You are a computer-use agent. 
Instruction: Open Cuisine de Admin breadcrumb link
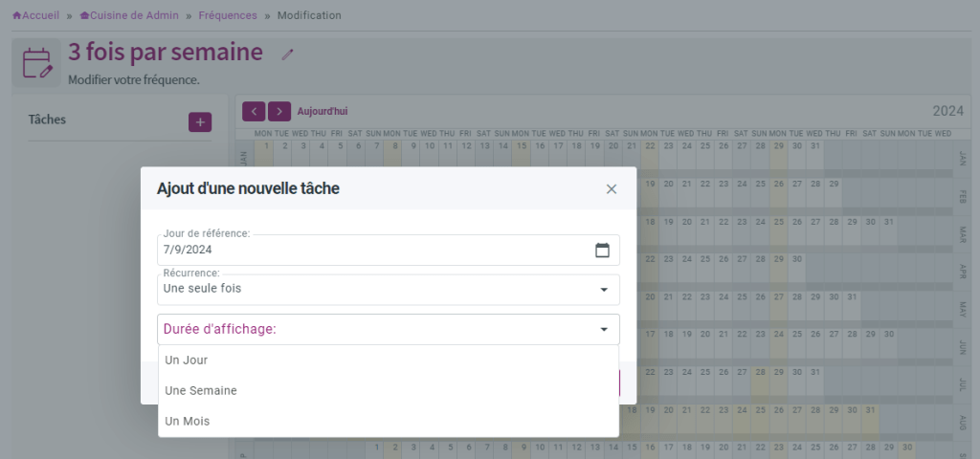129,15
